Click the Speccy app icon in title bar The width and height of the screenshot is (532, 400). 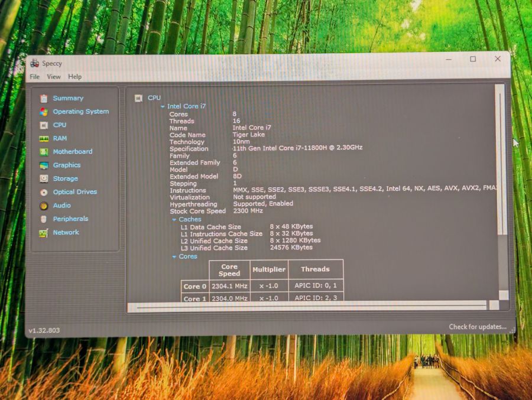(35, 63)
